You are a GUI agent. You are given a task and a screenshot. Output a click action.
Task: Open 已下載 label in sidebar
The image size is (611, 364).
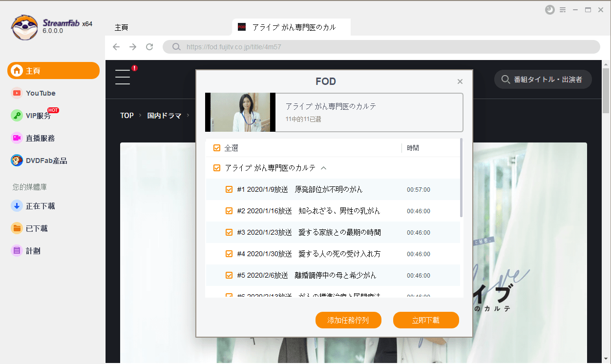point(37,228)
